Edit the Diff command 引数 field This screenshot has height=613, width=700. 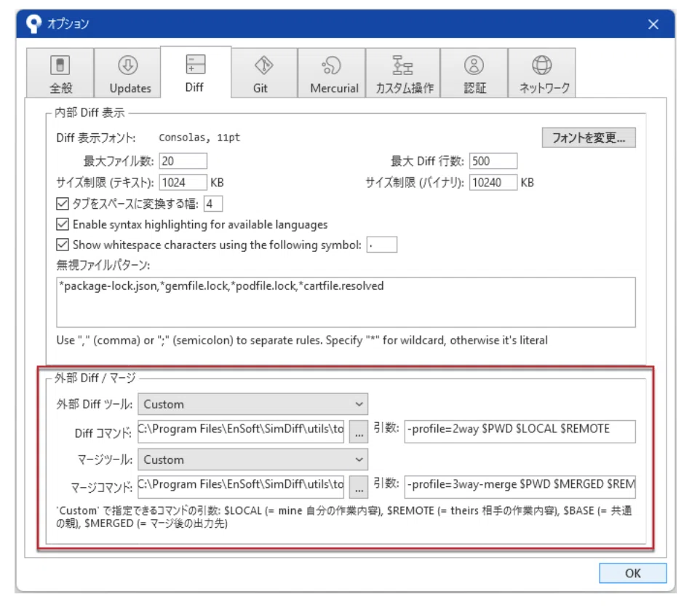[520, 431]
